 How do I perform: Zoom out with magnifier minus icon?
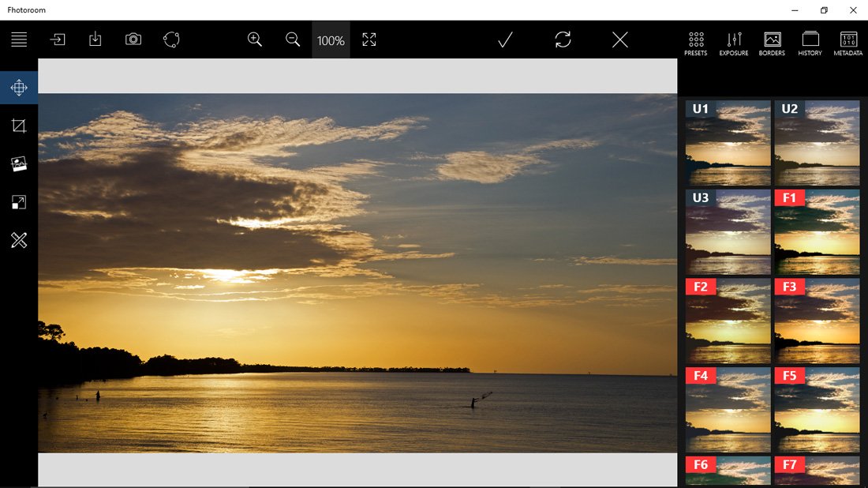(293, 39)
